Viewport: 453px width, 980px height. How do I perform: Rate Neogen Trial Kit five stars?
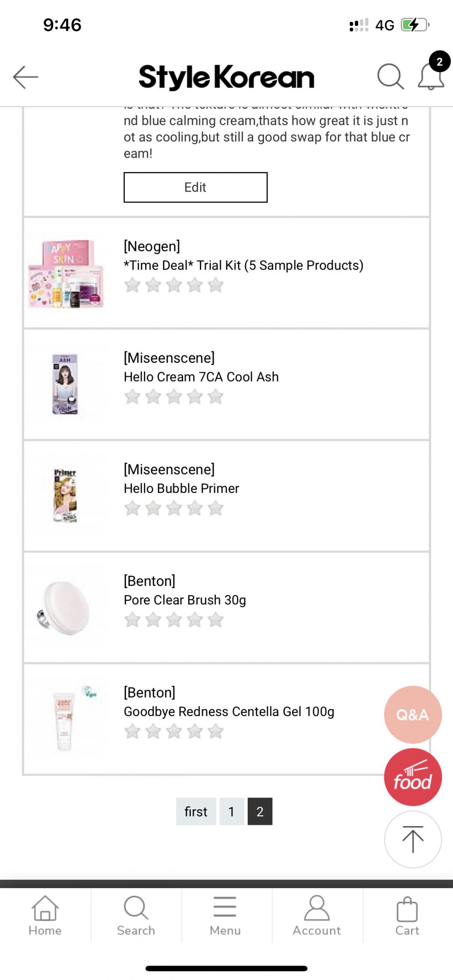tap(216, 286)
